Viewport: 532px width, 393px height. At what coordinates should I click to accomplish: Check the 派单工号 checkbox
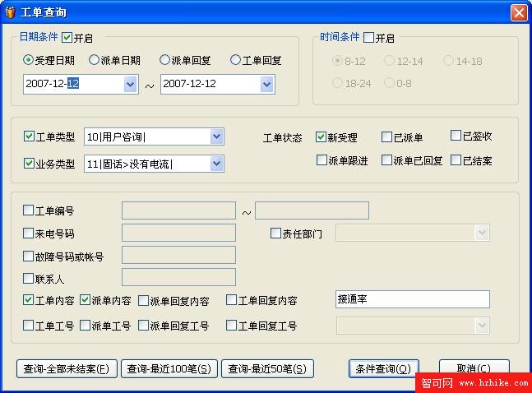85,325
